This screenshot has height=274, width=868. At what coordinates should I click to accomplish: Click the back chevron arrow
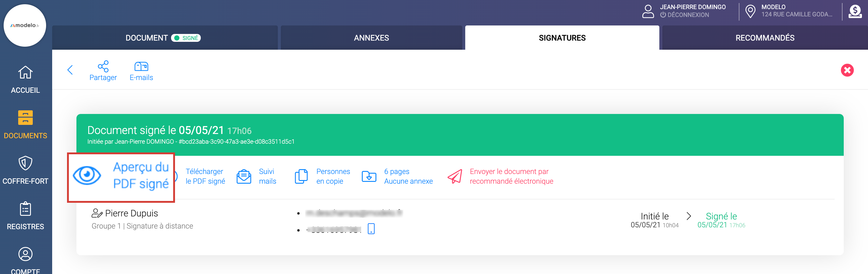[70, 70]
